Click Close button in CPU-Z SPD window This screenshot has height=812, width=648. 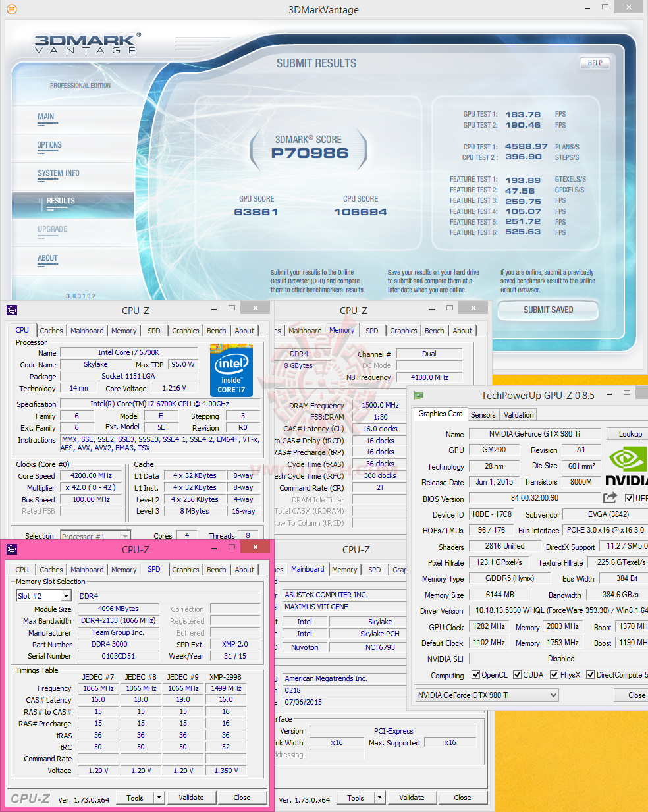(x=242, y=798)
